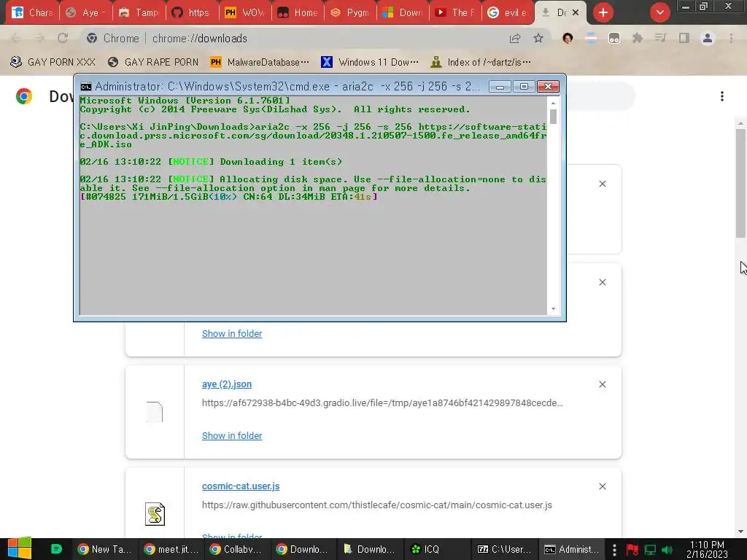Open Chrome's main three-dot menu
This screenshot has width=747, height=560.
[x=731, y=38]
